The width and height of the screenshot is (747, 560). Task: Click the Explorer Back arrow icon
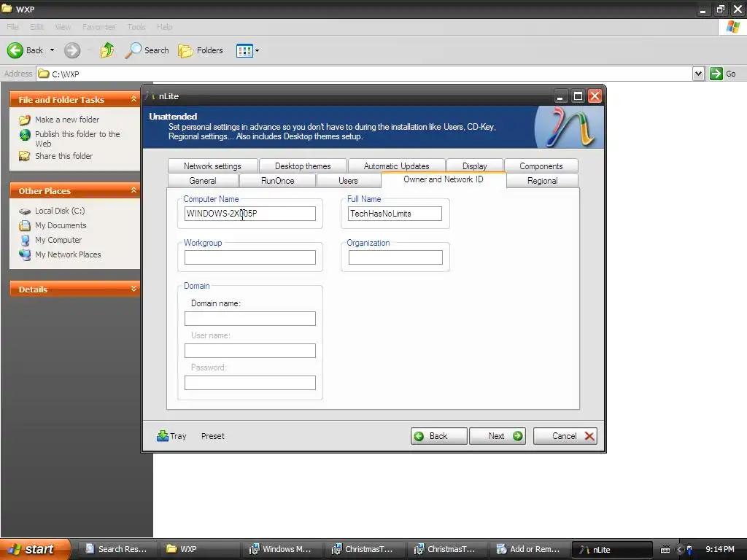tap(15, 50)
